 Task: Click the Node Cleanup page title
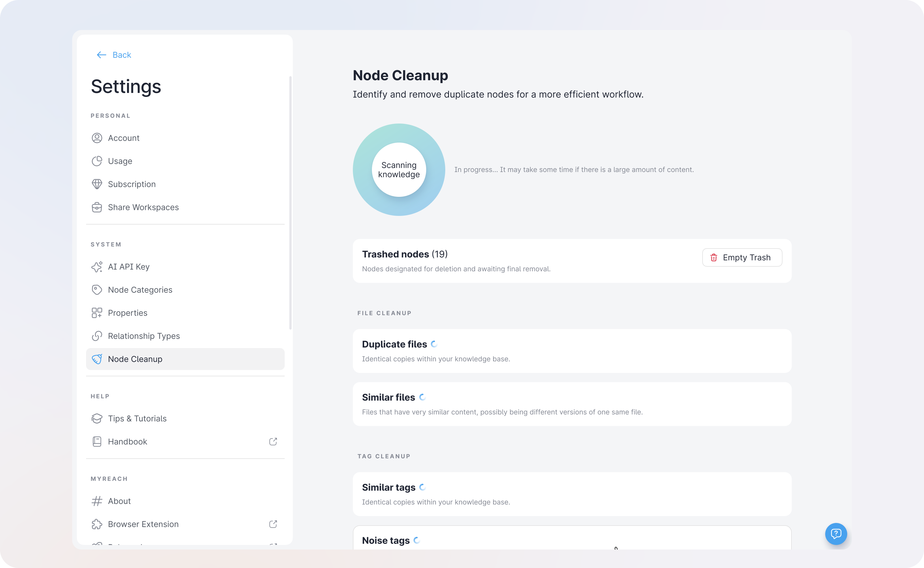click(400, 76)
